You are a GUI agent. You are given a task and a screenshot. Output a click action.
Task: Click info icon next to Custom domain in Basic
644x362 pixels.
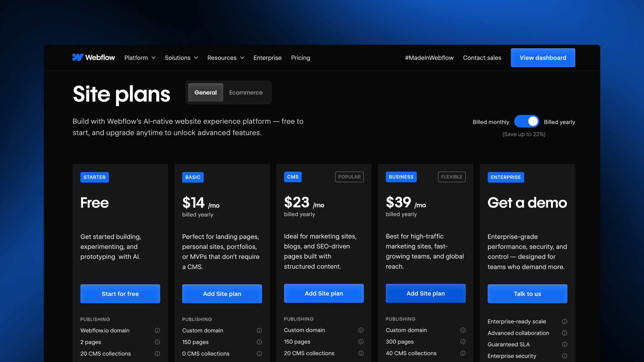click(x=259, y=330)
